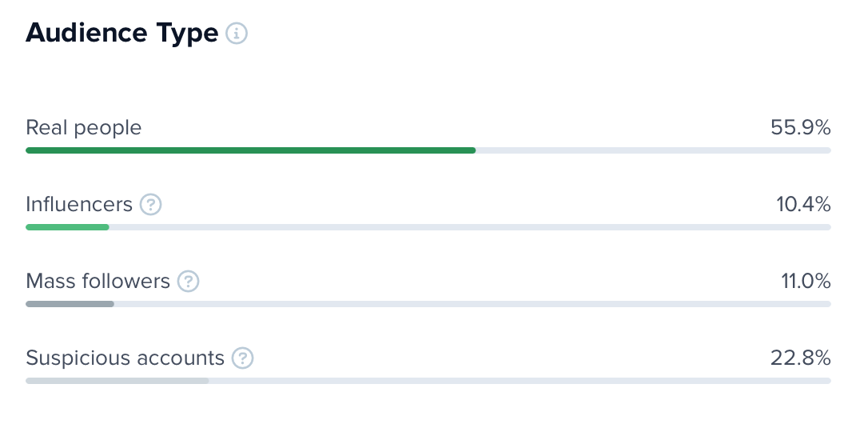Click the 55.9% Real people value
Image resolution: width=868 pixels, height=424 pixels.
pos(801,128)
